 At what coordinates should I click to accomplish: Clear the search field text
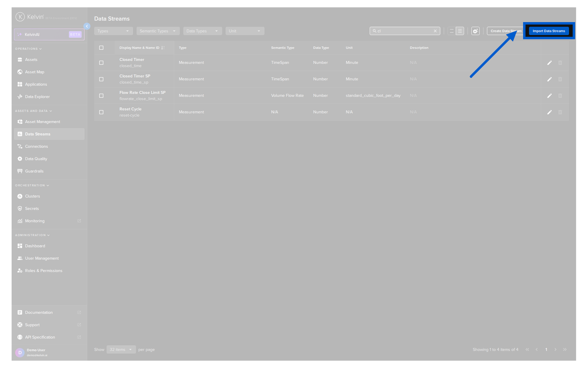click(435, 31)
